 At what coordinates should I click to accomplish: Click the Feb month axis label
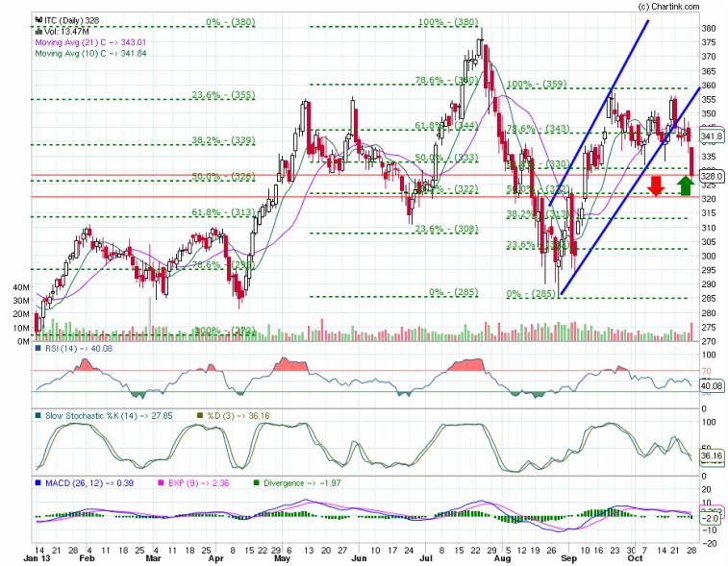(x=87, y=558)
